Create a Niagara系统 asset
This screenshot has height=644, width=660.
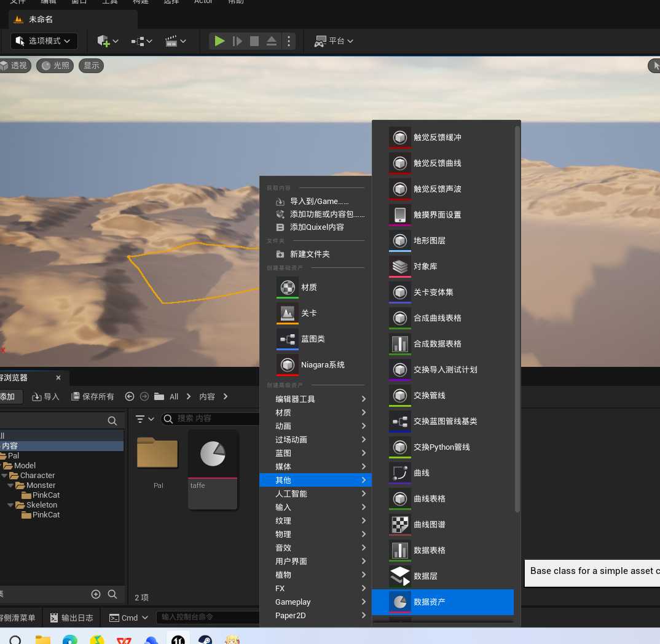(322, 364)
